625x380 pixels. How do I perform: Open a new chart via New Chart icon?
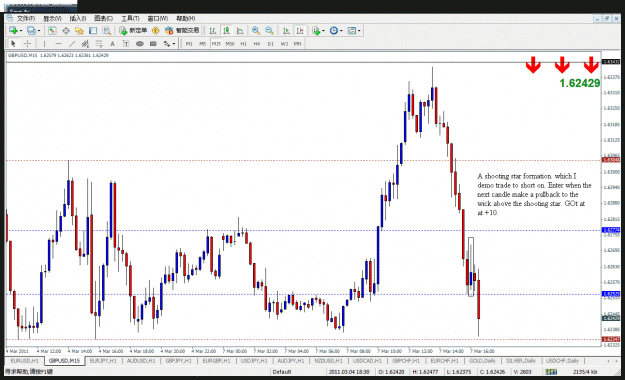coord(13,30)
